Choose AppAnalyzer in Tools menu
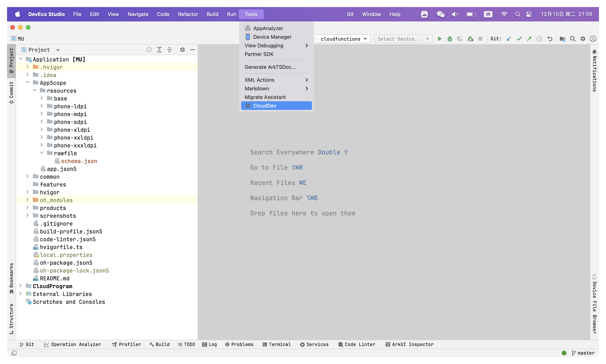The image size is (606, 364). pyautogui.click(x=276, y=28)
